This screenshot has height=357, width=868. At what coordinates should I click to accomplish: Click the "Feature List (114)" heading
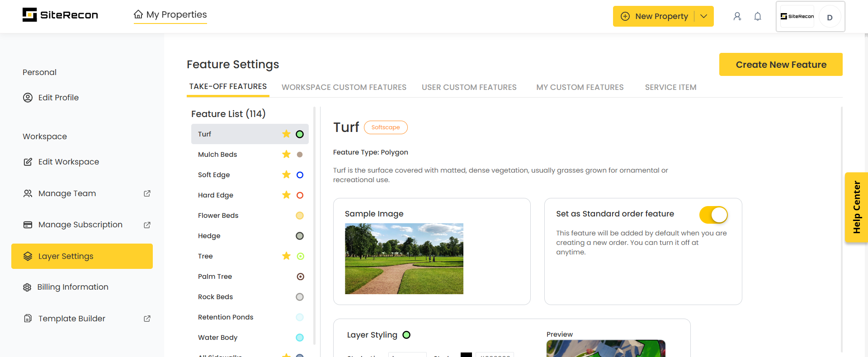coord(228,114)
